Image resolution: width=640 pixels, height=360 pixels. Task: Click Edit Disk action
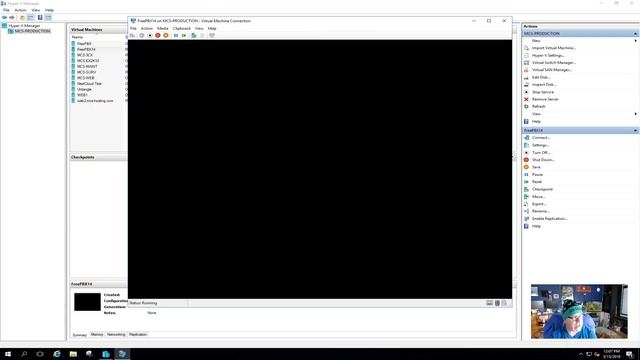(541, 78)
